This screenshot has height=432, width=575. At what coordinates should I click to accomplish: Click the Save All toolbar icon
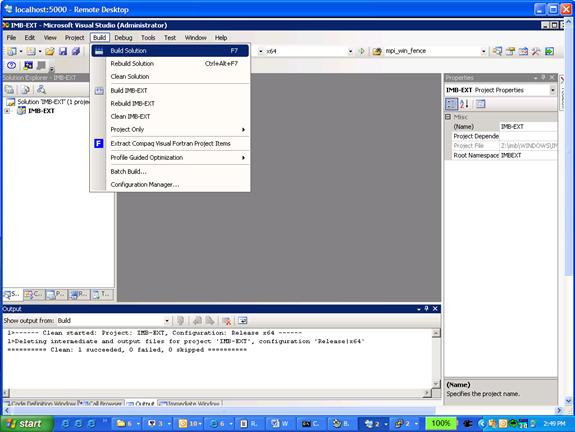(76, 51)
